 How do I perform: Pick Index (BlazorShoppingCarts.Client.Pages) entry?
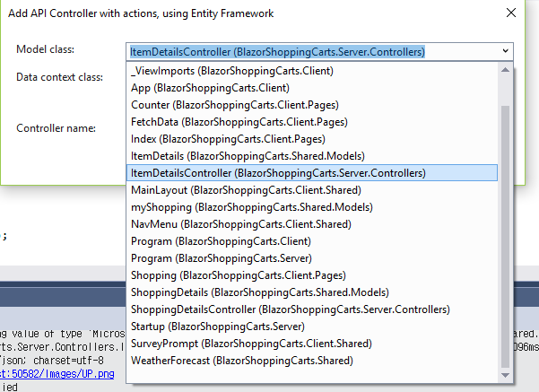tap(312, 139)
